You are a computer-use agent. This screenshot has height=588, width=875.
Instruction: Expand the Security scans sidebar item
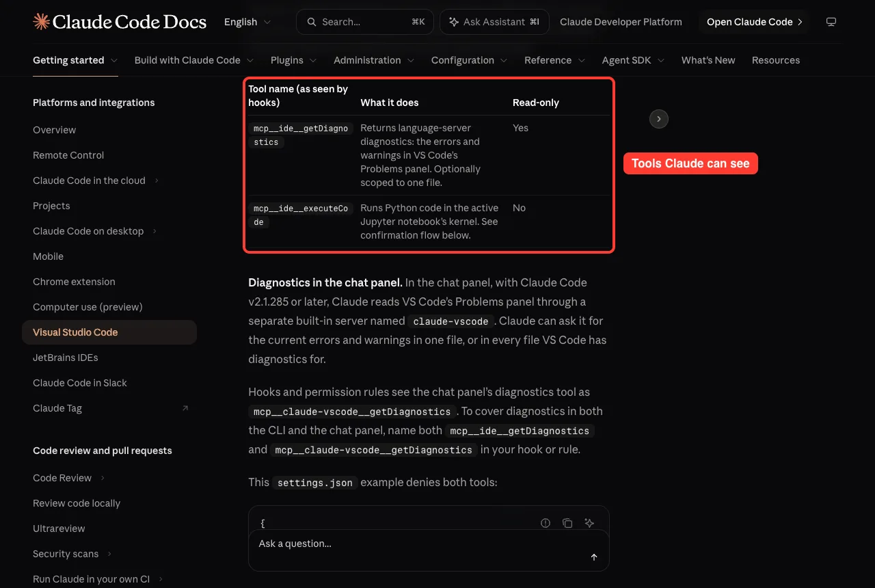click(x=109, y=554)
